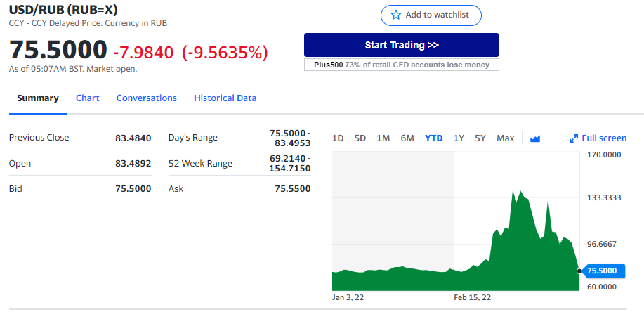Click the Feb 15, 22 axis label

click(x=472, y=298)
